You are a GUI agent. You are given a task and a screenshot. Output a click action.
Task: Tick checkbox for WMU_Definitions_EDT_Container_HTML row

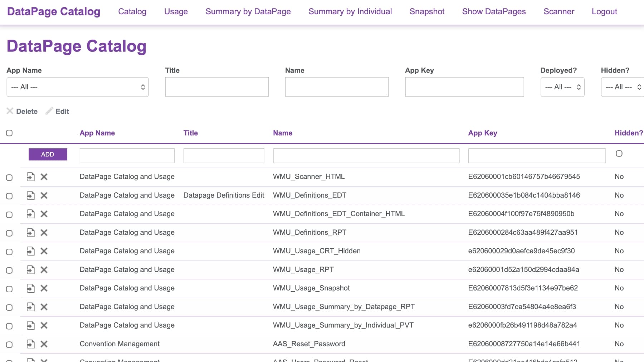9,214
